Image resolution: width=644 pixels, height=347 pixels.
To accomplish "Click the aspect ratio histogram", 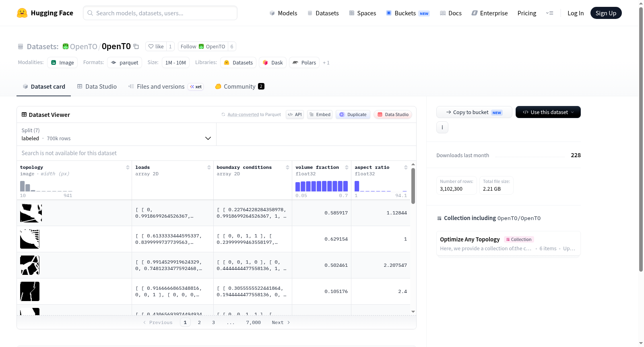I will [x=381, y=186].
